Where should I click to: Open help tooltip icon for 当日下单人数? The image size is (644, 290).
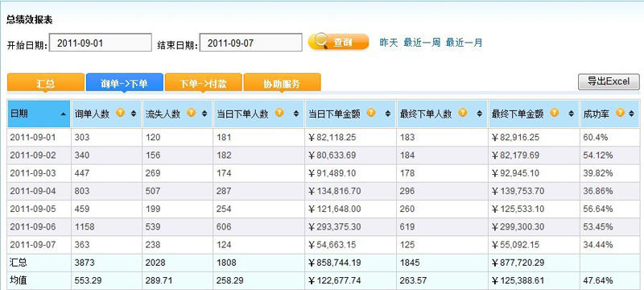279,113
